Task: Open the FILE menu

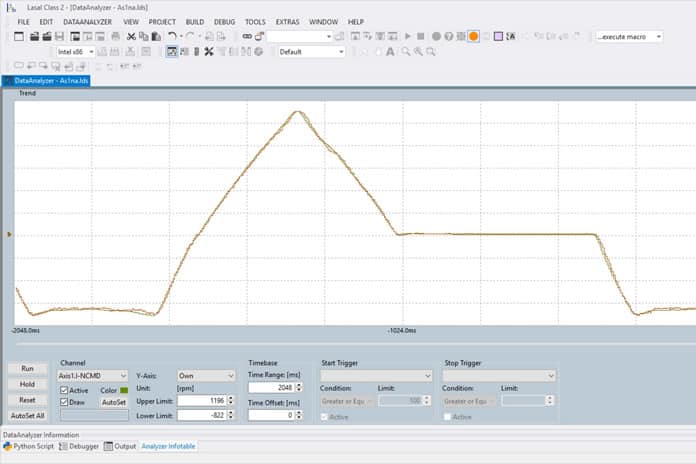Action: [24, 22]
